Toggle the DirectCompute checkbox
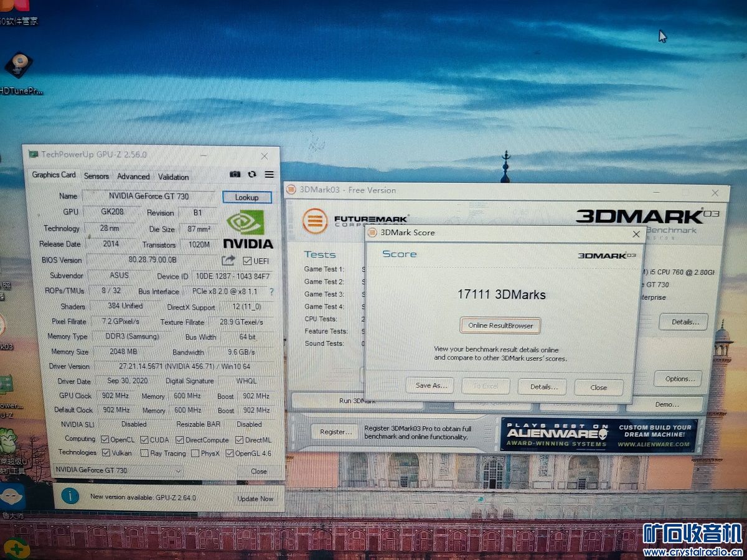The width and height of the screenshot is (747, 560). coord(179,440)
